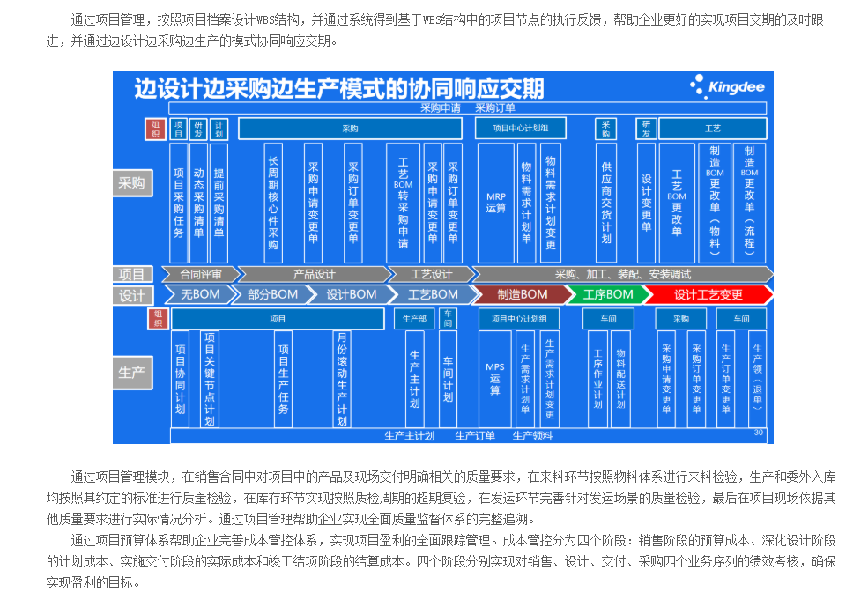Select the 无BOM arrow

tap(200, 294)
